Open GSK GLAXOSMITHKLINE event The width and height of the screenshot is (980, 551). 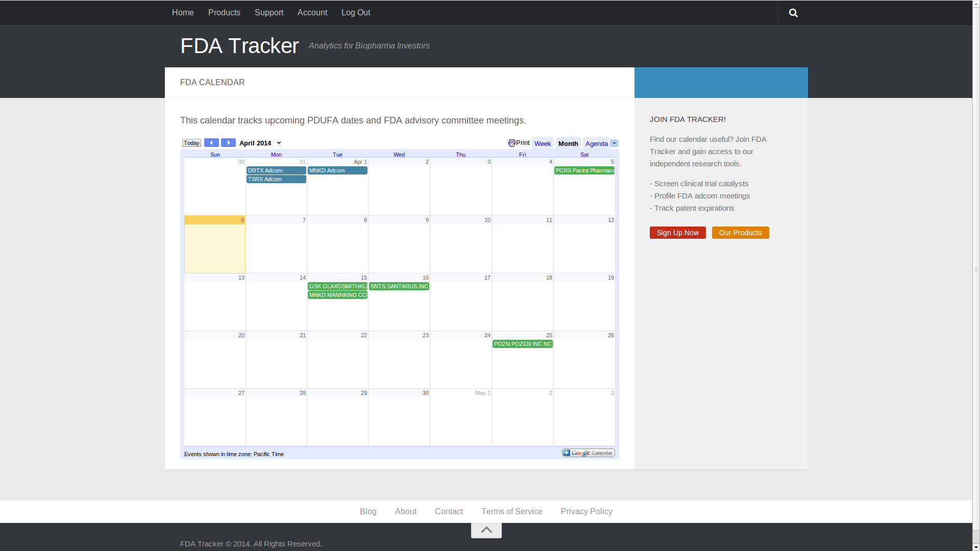coord(337,286)
